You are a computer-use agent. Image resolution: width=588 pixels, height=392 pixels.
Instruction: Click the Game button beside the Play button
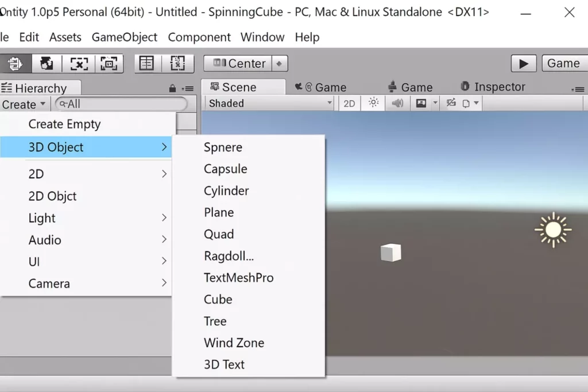pos(564,63)
